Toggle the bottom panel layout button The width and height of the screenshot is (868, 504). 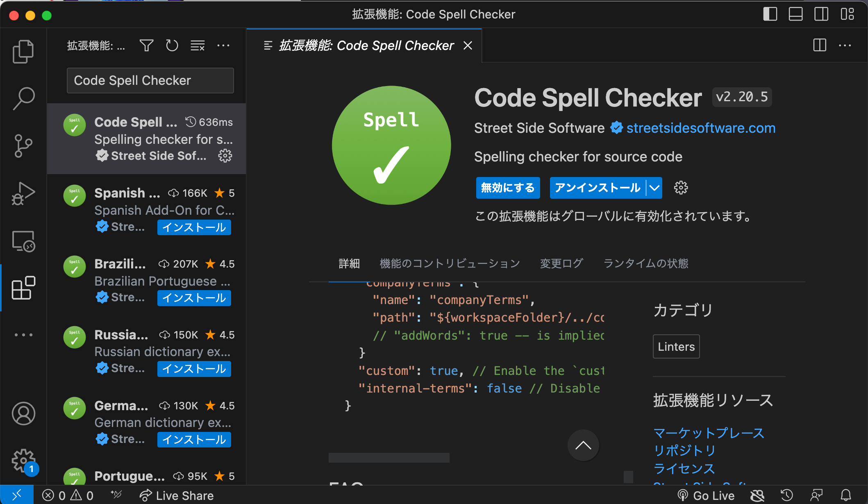coord(795,14)
